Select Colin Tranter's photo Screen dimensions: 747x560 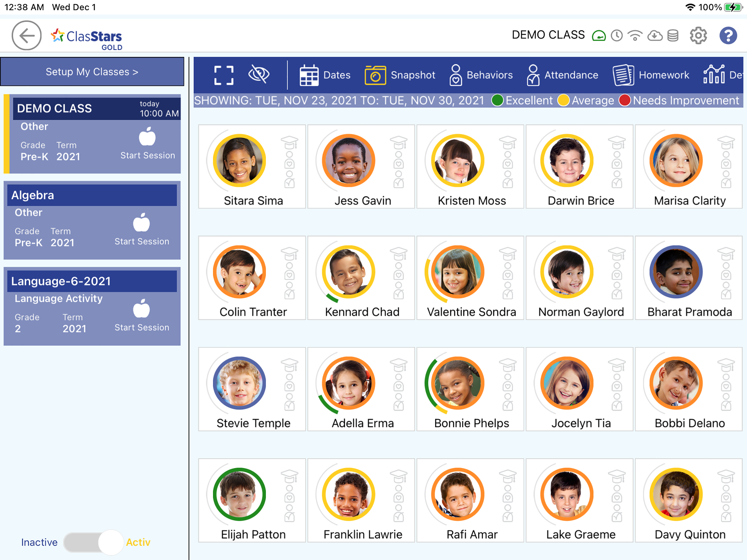240,272
